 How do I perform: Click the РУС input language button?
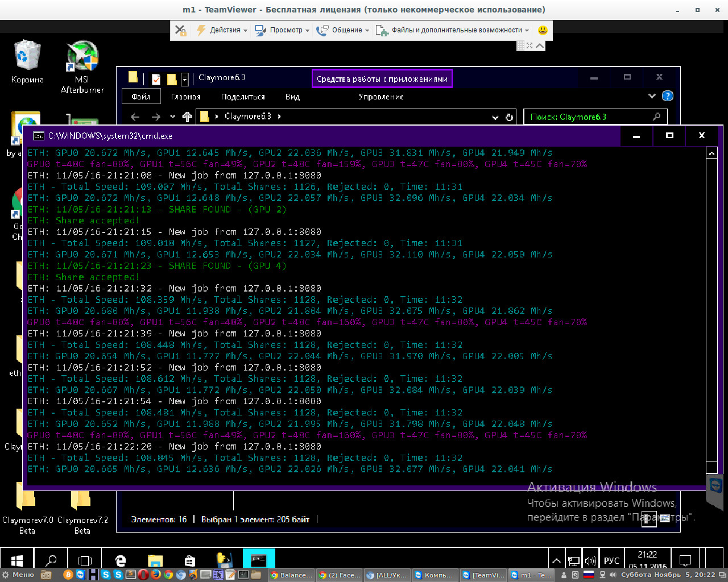click(x=611, y=561)
